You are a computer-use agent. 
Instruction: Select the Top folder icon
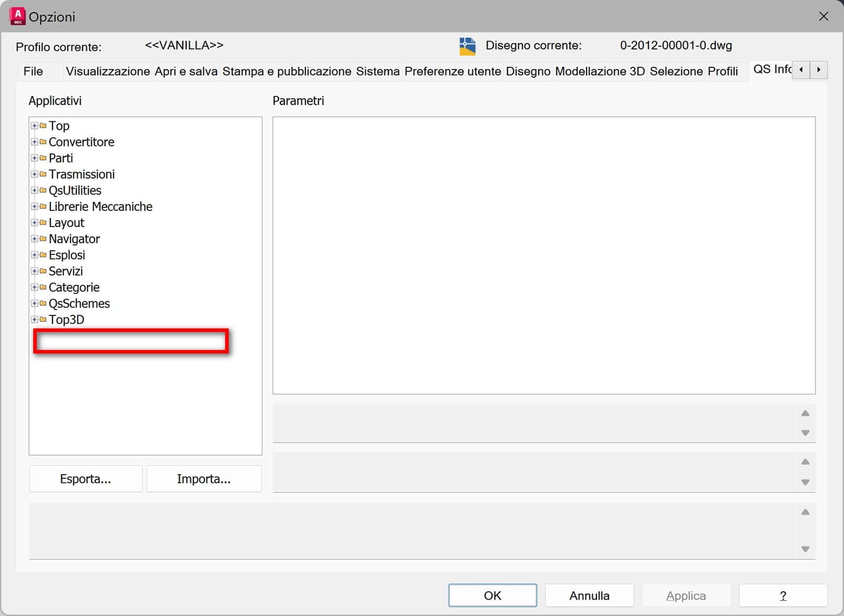coord(43,126)
